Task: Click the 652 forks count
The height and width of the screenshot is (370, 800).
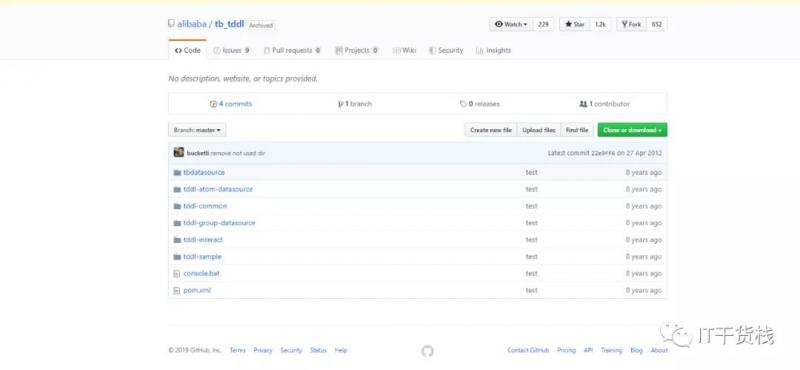Action: click(x=657, y=24)
